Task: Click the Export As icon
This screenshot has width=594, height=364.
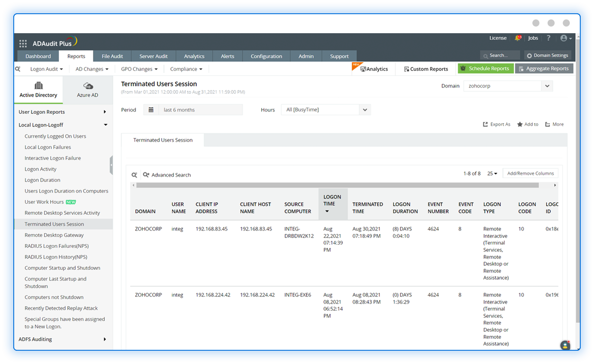Action: coord(485,124)
